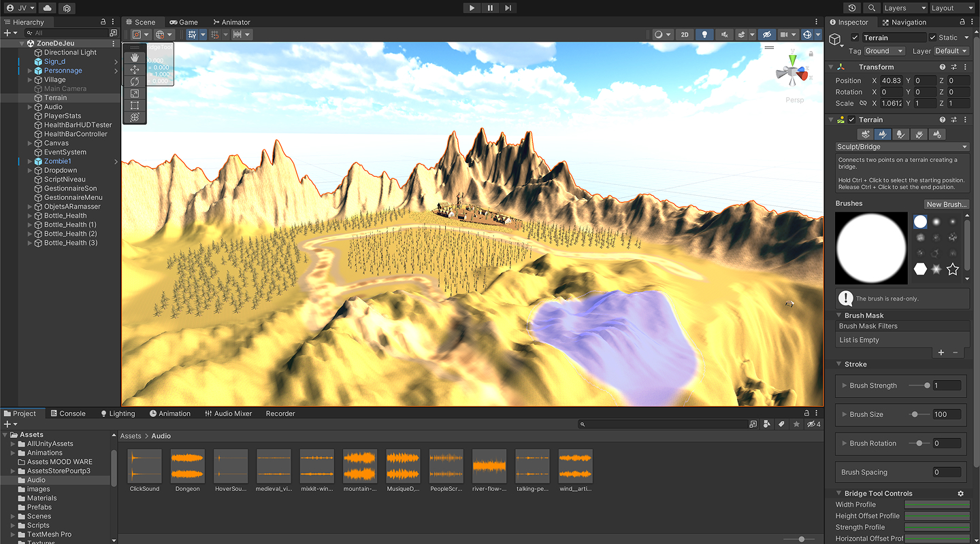
Task: Open the Tag dropdown set to Ground
Action: click(x=884, y=51)
